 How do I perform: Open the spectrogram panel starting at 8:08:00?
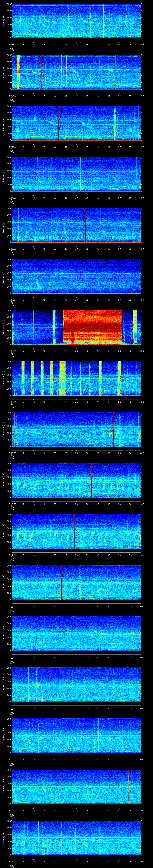(77, 378)
